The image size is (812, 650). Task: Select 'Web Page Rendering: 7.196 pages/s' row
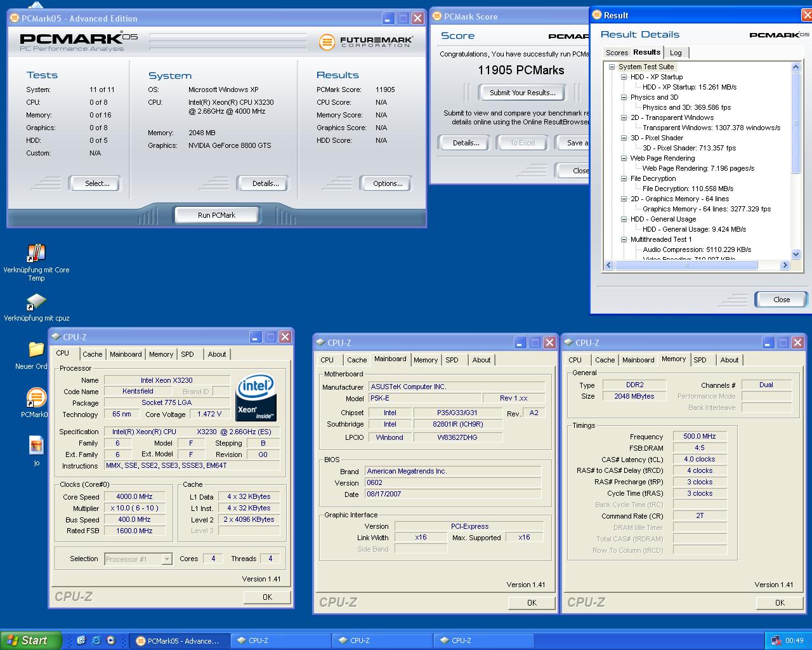click(698, 168)
